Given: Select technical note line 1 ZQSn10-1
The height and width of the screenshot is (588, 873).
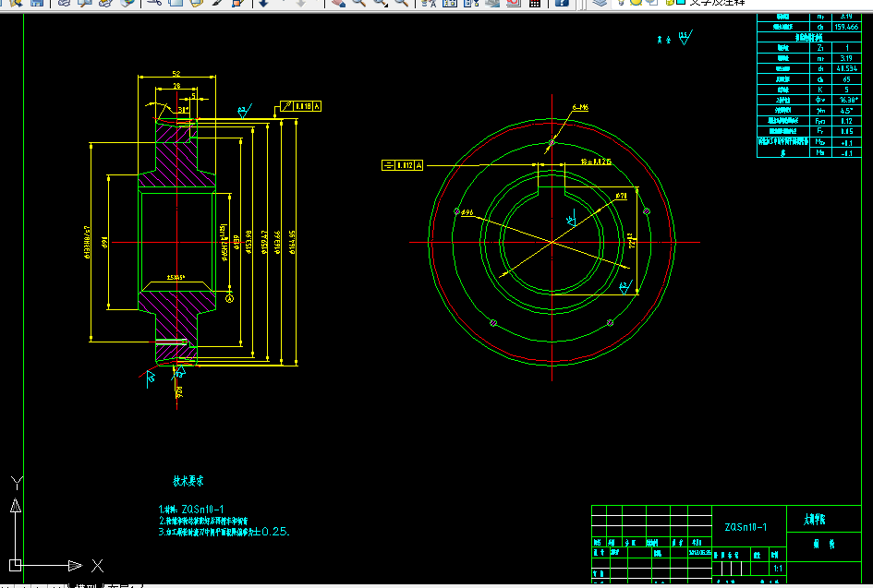Looking at the screenshot, I should pos(191,509).
